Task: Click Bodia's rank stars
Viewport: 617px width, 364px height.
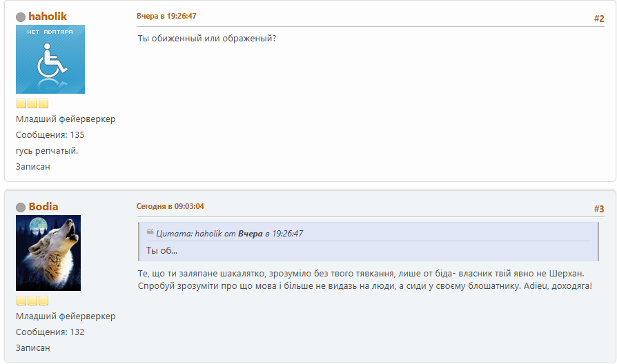Action: point(32,301)
